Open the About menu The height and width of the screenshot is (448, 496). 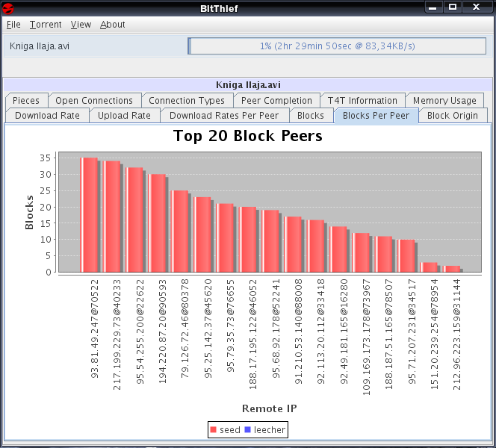(x=112, y=25)
